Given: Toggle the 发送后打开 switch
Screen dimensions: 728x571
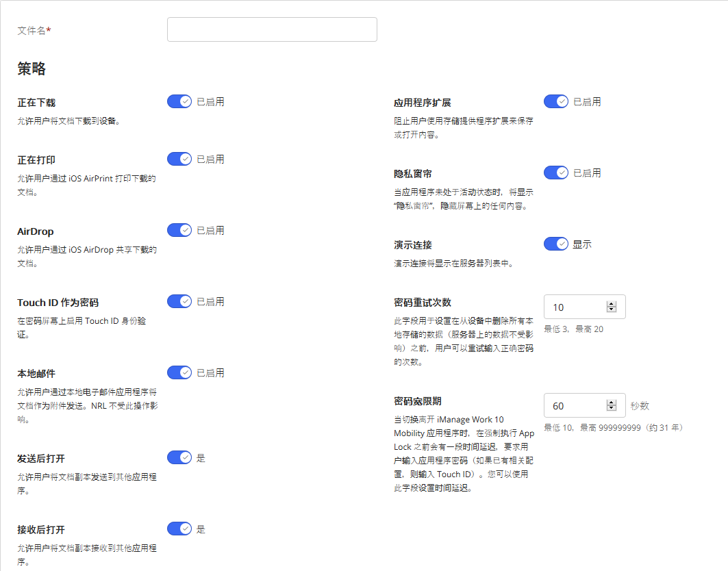Looking at the screenshot, I should [179, 457].
